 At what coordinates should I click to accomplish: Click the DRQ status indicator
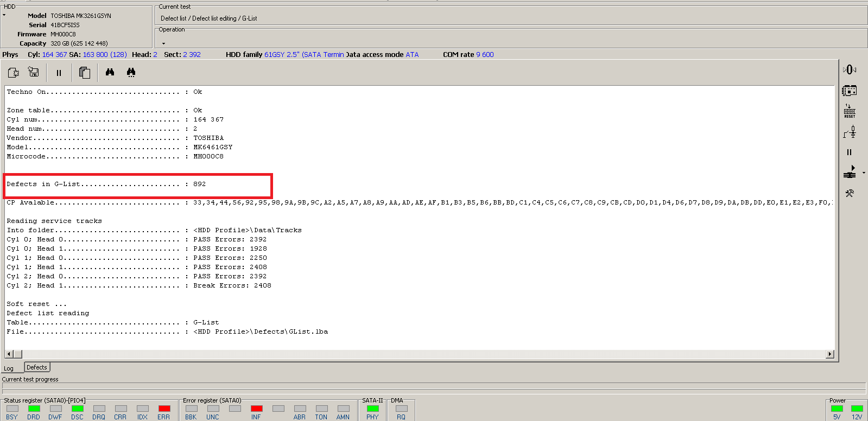pyautogui.click(x=99, y=409)
